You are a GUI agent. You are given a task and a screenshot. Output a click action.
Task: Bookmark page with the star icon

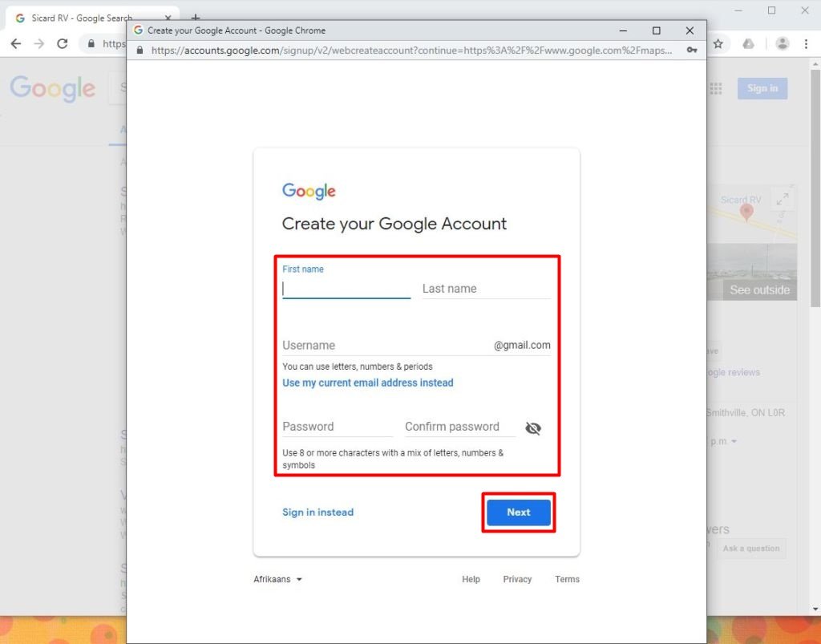point(718,44)
